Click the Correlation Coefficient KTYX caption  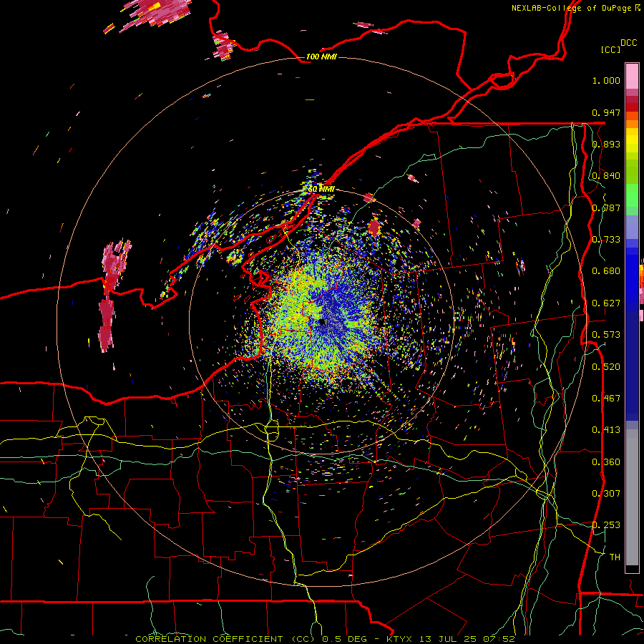[x=325, y=639]
